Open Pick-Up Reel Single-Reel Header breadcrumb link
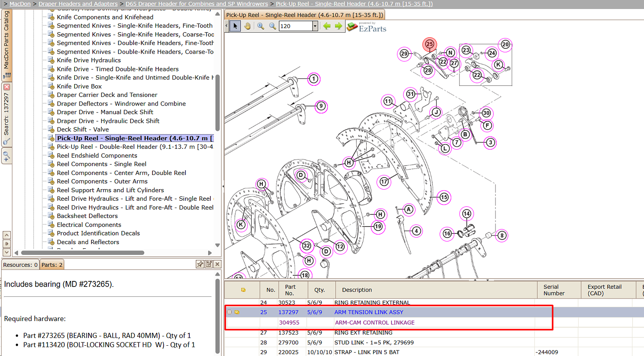The width and height of the screenshot is (644, 356). coord(354,4)
